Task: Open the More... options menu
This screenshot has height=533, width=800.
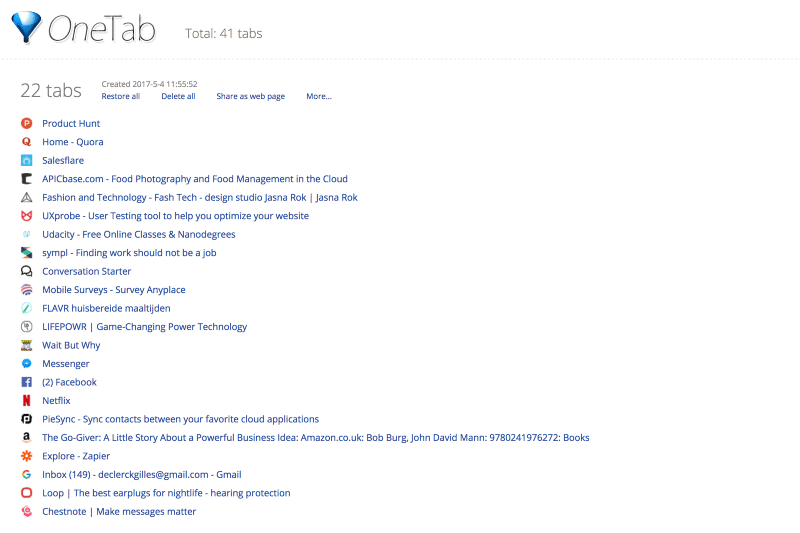Action: 319,96
